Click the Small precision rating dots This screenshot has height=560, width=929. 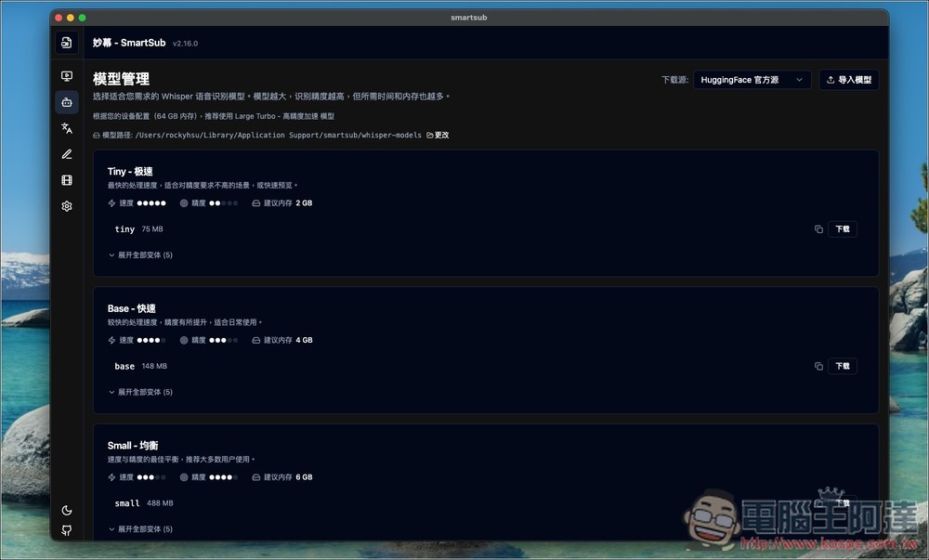coord(223,477)
